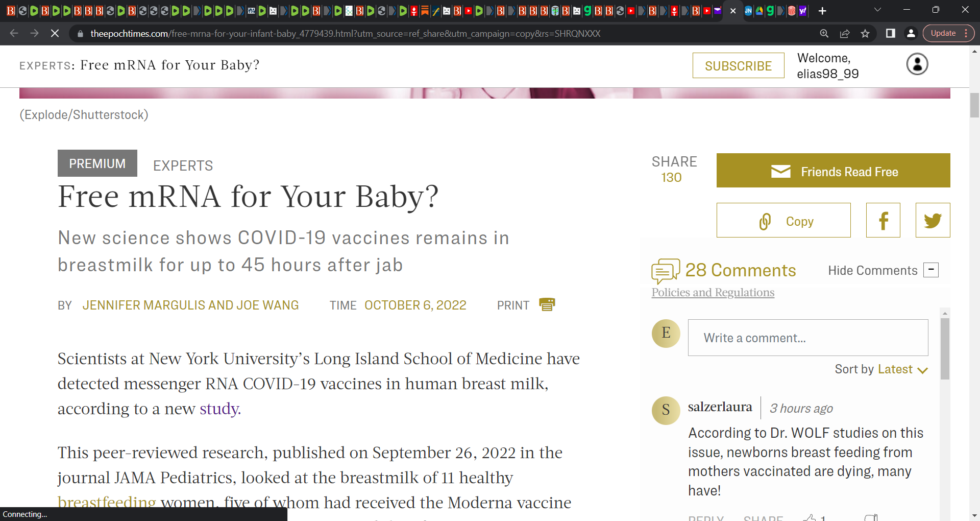Toggle the browser side panel icon
The height and width of the screenshot is (521, 980).
click(891, 34)
